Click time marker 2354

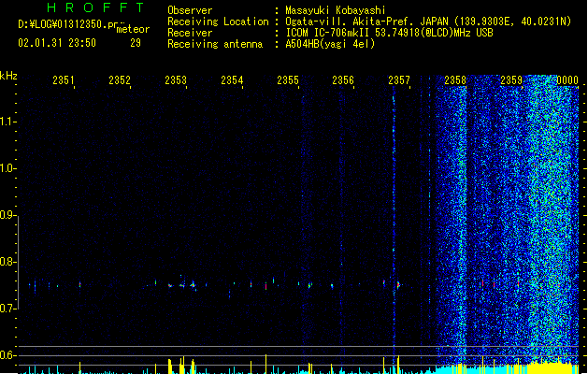coord(232,80)
